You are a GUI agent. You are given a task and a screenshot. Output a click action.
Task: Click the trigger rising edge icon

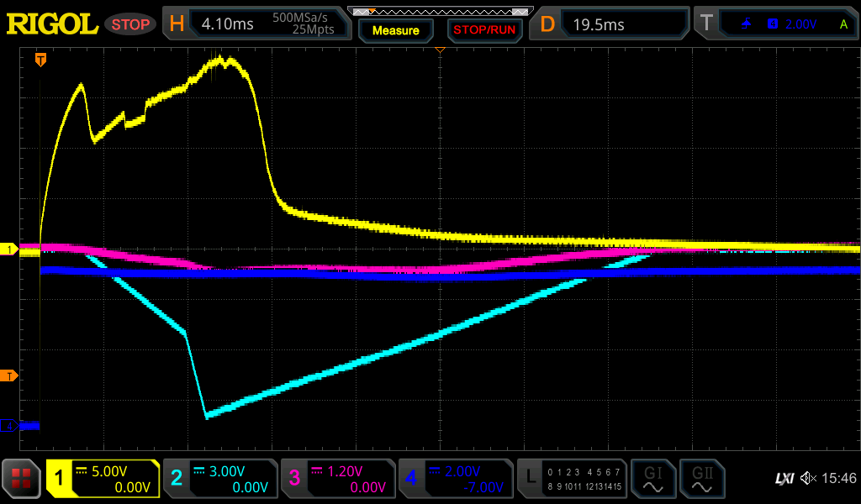(x=746, y=24)
